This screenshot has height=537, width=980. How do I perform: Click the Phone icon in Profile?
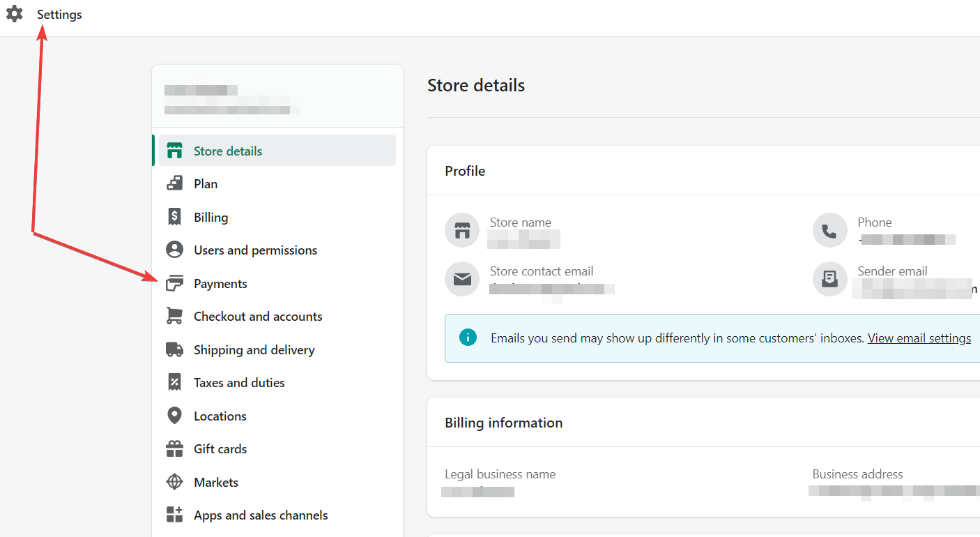pos(829,231)
